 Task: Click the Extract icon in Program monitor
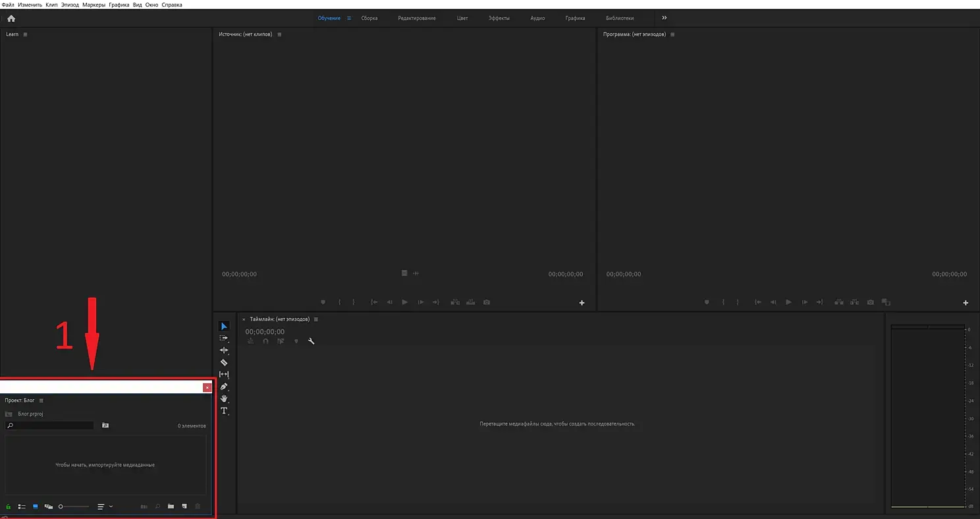[854, 302]
